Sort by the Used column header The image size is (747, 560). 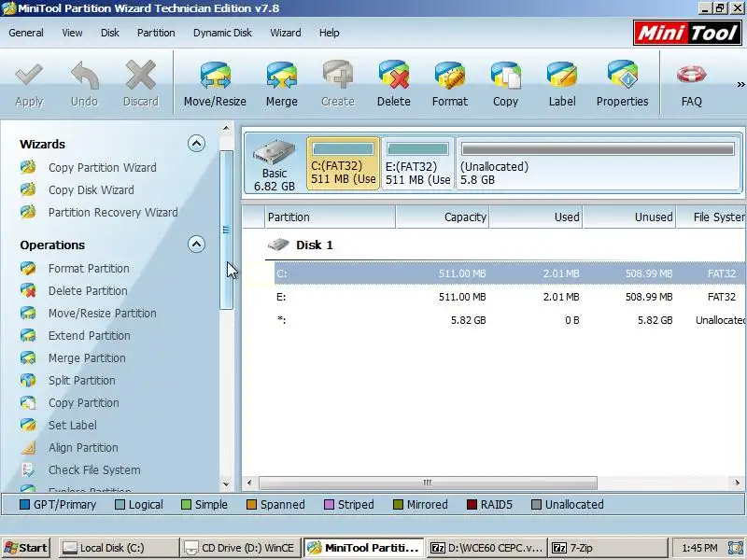point(535,217)
